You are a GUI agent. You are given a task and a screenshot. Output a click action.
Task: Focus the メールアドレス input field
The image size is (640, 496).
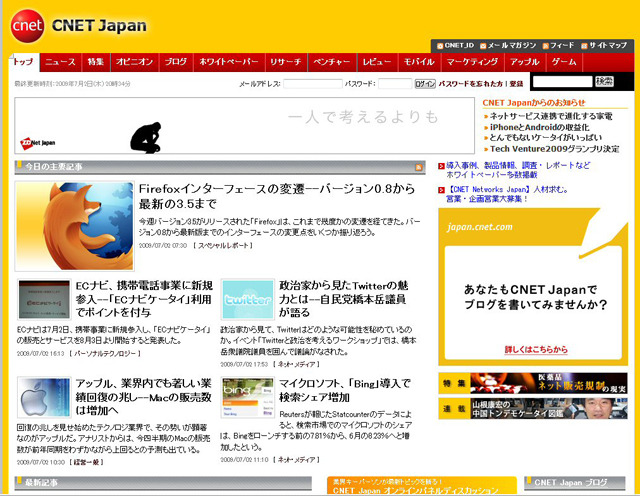[313, 84]
